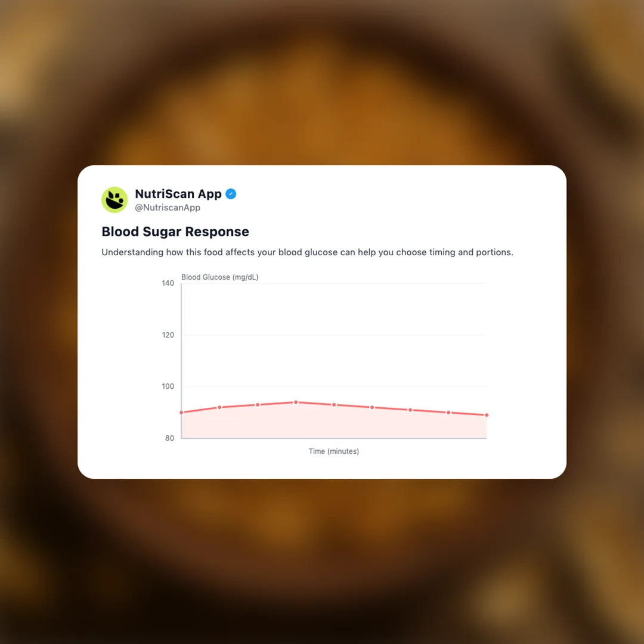The height and width of the screenshot is (644, 644).
Task: Click the 120 y-axis tick label
Action: pos(168,335)
